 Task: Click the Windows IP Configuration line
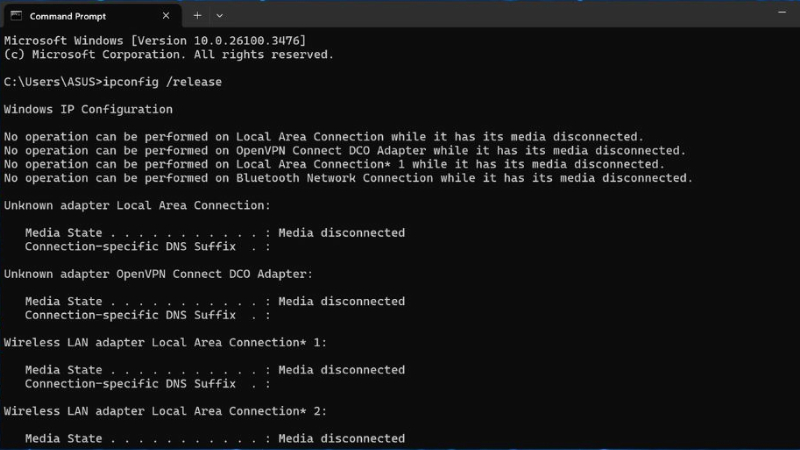click(x=88, y=110)
